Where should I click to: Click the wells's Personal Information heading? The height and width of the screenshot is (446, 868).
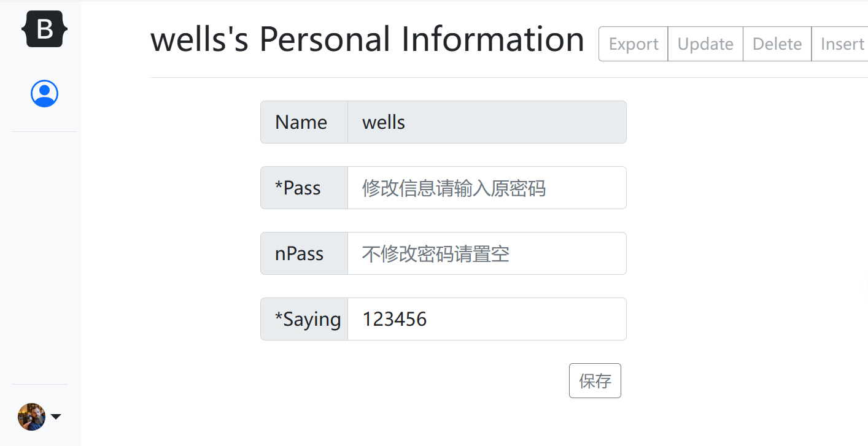coord(367,40)
